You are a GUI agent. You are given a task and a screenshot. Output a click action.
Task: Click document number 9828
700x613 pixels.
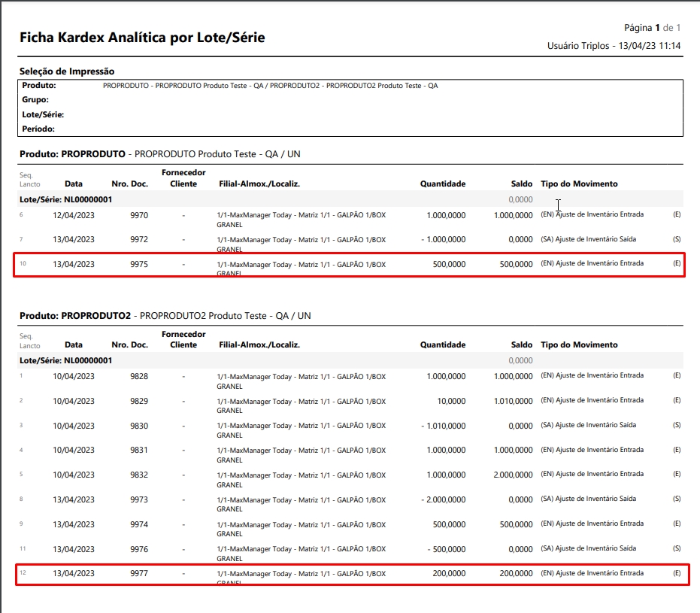pos(139,376)
